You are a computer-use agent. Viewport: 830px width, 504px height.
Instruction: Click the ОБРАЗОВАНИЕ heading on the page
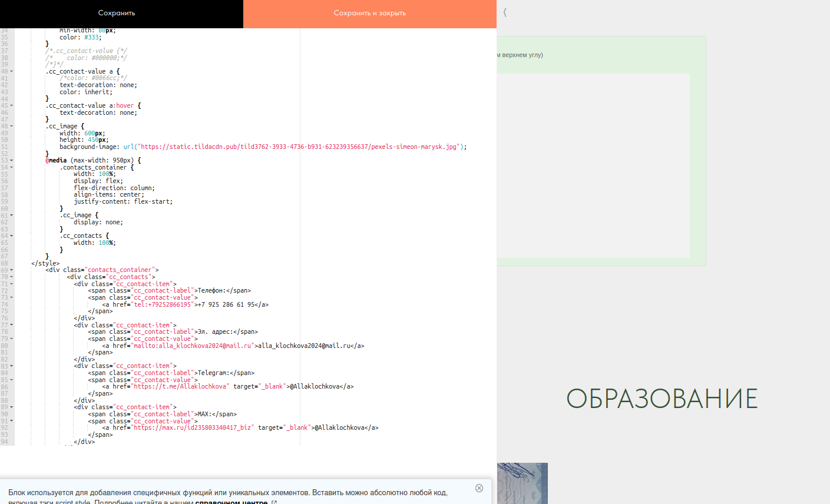tap(662, 399)
